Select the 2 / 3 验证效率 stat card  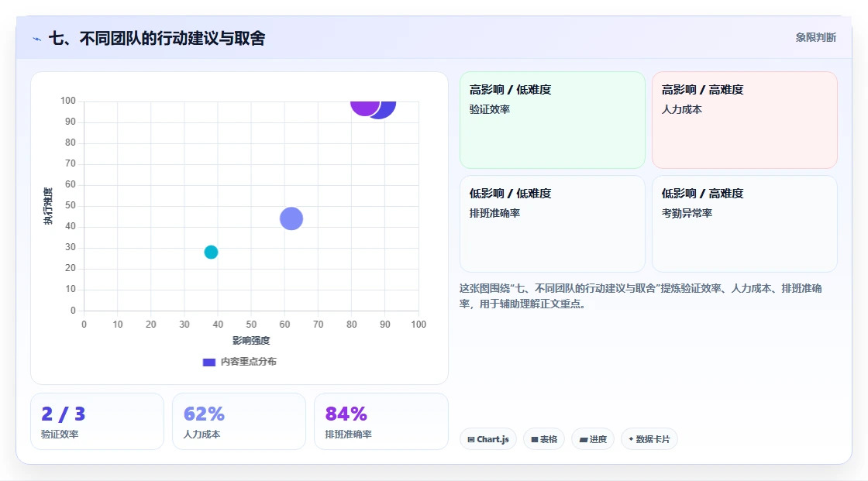coord(98,421)
